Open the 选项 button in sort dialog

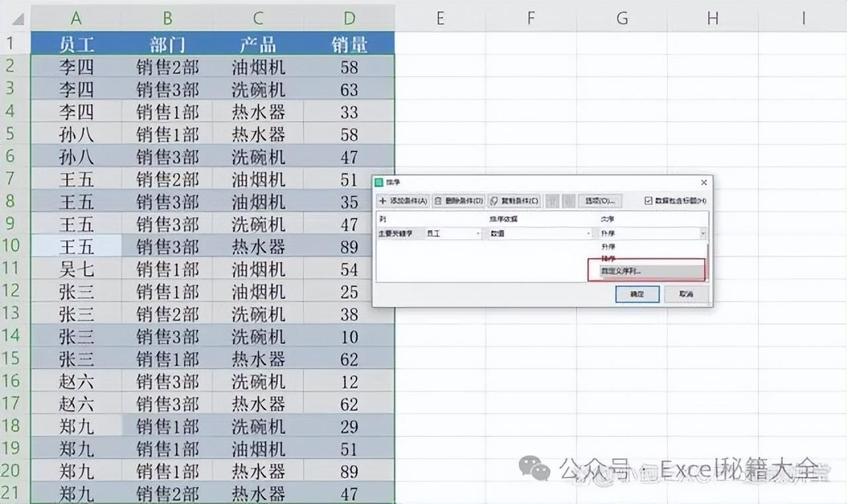click(600, 200)
